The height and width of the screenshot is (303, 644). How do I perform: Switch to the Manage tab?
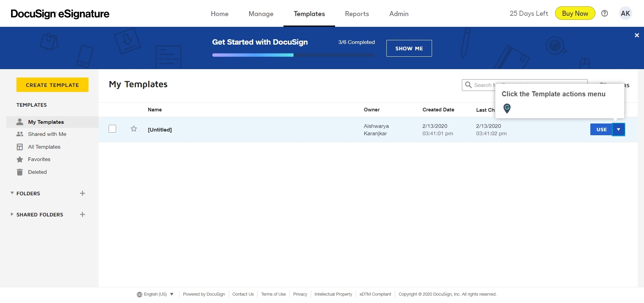tap(261, 14)
